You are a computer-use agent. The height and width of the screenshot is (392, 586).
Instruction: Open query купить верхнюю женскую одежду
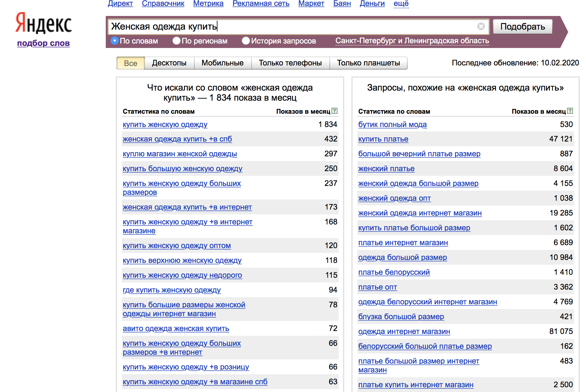[x=182, y=261]
